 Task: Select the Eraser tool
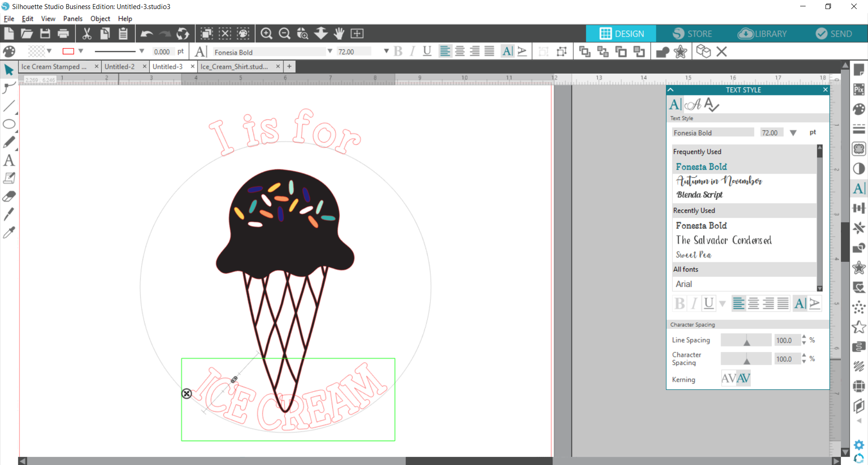pyautogui.click(x=9, y=196)
